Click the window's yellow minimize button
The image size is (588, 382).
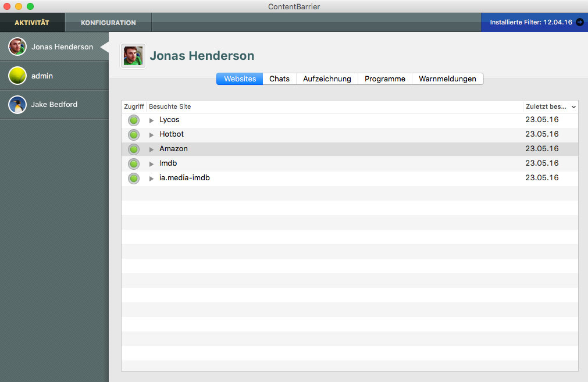(x=19, y=6)
